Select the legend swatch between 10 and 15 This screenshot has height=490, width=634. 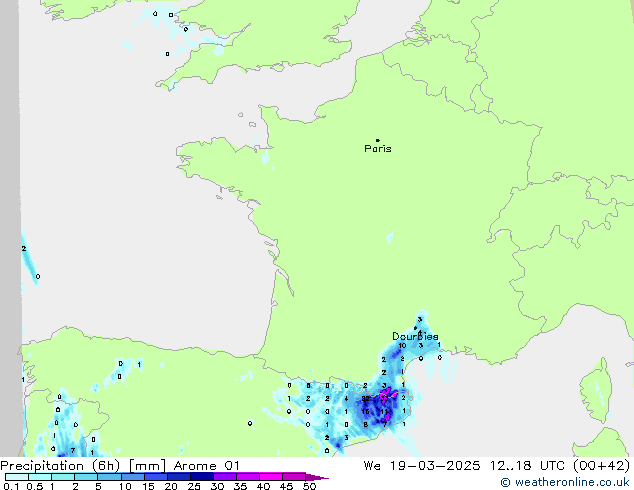point(132,477)
